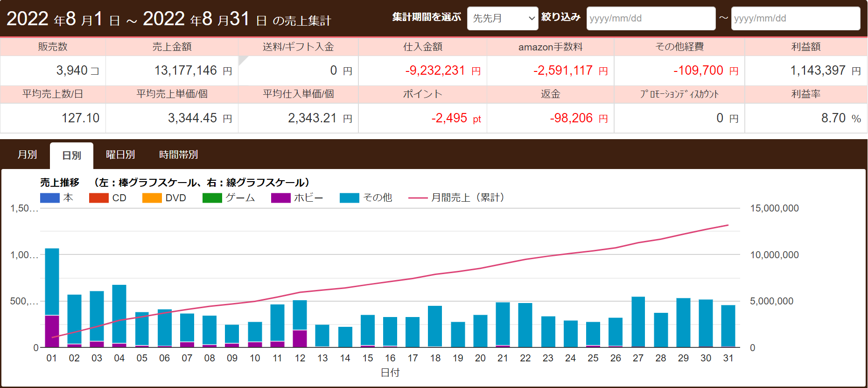Click the bar for day 31

(728, 326)
